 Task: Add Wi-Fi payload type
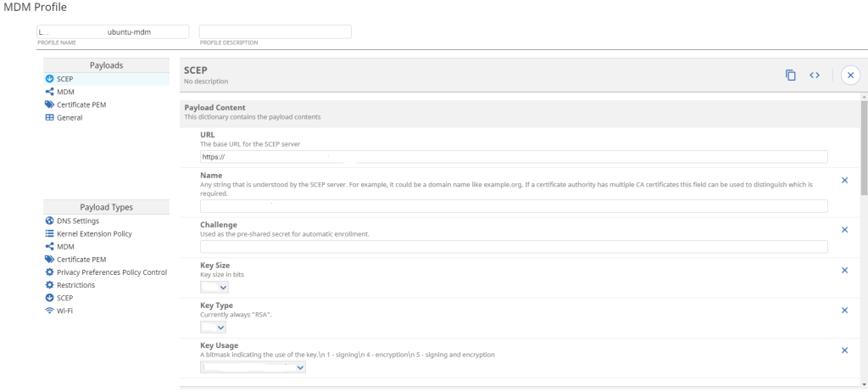pos(66,311)
